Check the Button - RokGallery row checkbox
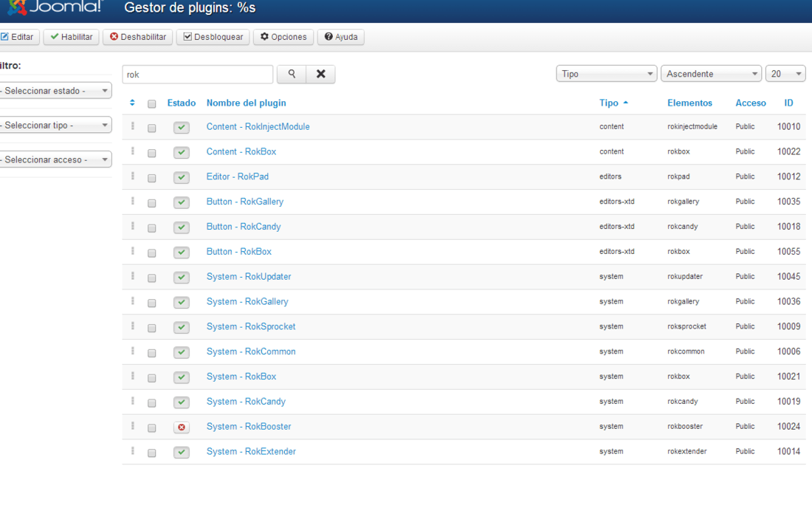Viewport: 812px width, 522px height. click(x=152, y=203)
